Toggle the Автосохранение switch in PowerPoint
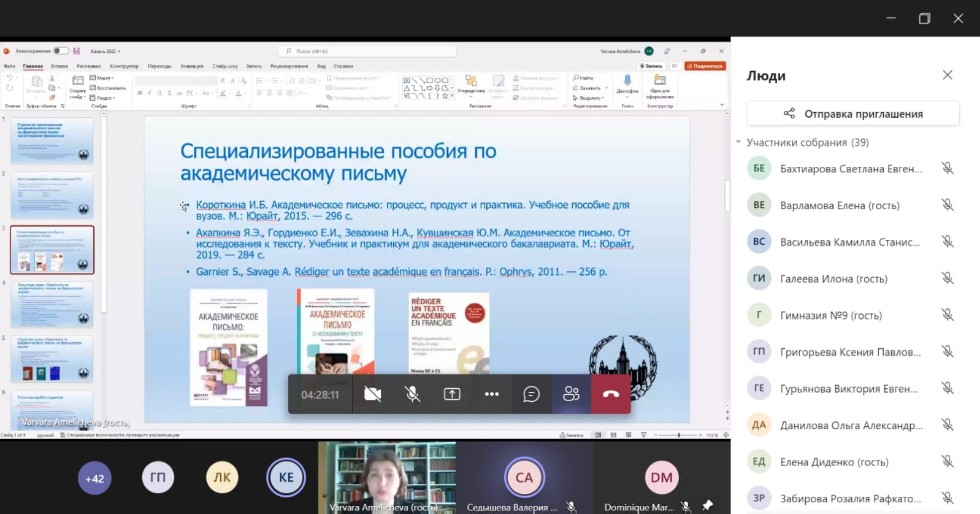Viewport: 980px width, 514px height. [61, 50]
